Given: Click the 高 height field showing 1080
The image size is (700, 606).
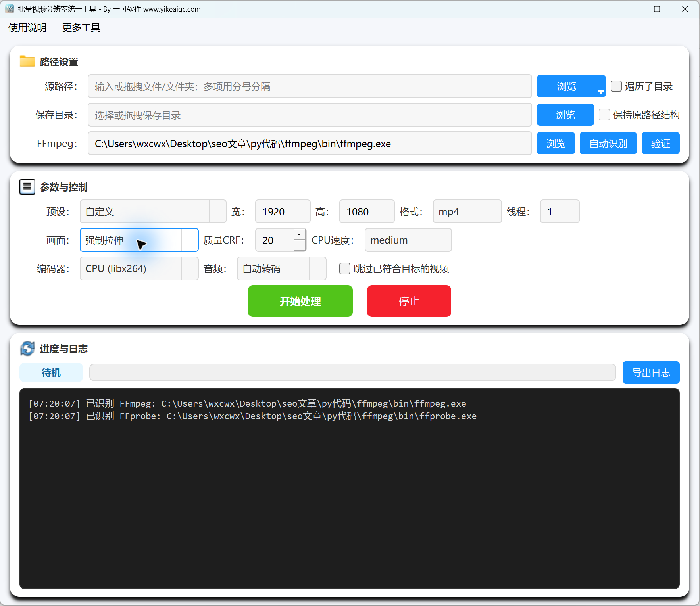Looking at the screenshot, I should pos(367,211).
